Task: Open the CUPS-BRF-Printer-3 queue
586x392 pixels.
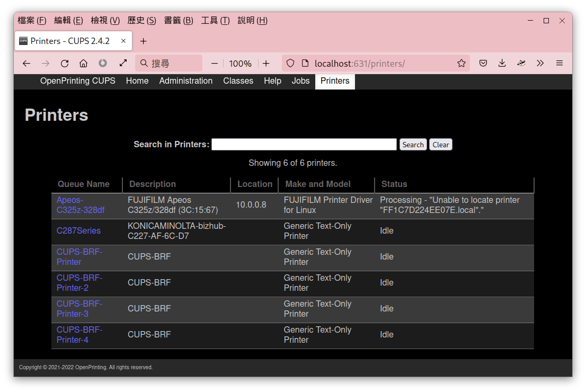Action: [x=79, y=309]
